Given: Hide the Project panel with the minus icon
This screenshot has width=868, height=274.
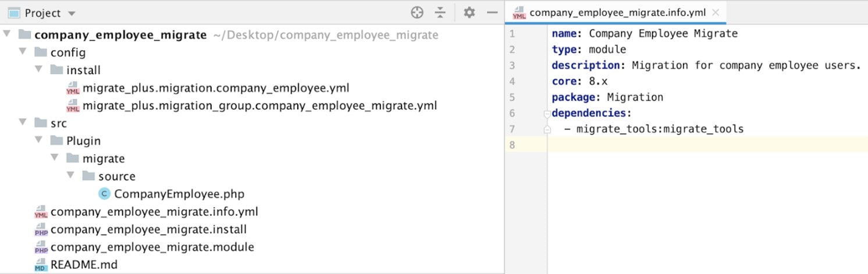Looking at the screenshot, I should (492, 12).
